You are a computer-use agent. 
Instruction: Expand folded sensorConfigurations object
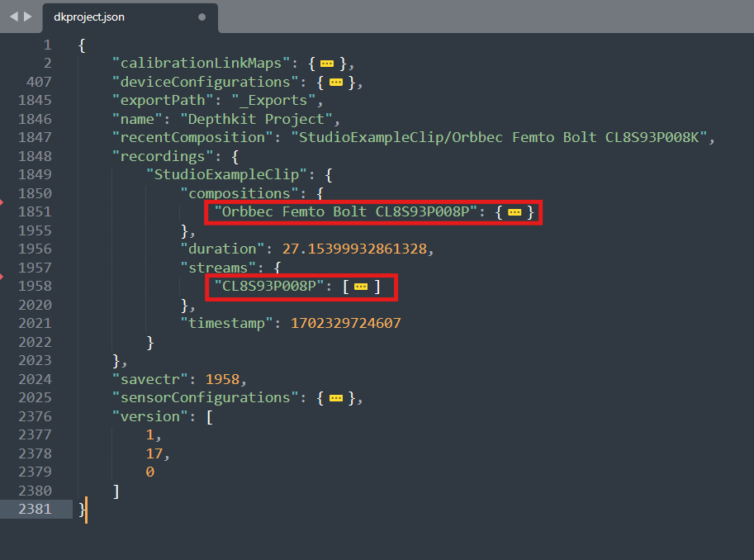(x=336, y=398)
